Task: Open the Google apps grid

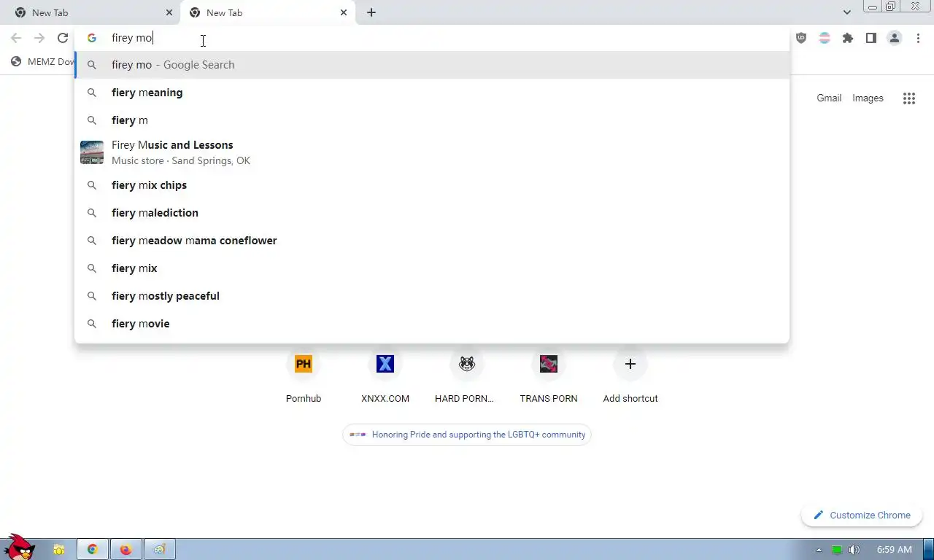Action: (909, 98)
